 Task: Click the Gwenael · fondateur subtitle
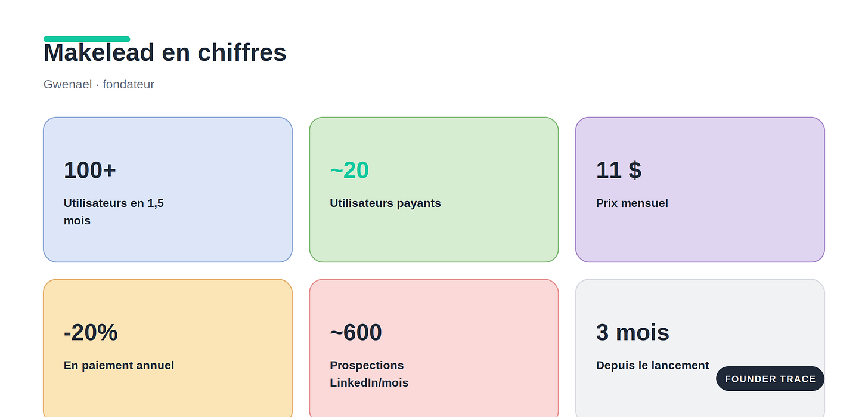coord(99,84)
